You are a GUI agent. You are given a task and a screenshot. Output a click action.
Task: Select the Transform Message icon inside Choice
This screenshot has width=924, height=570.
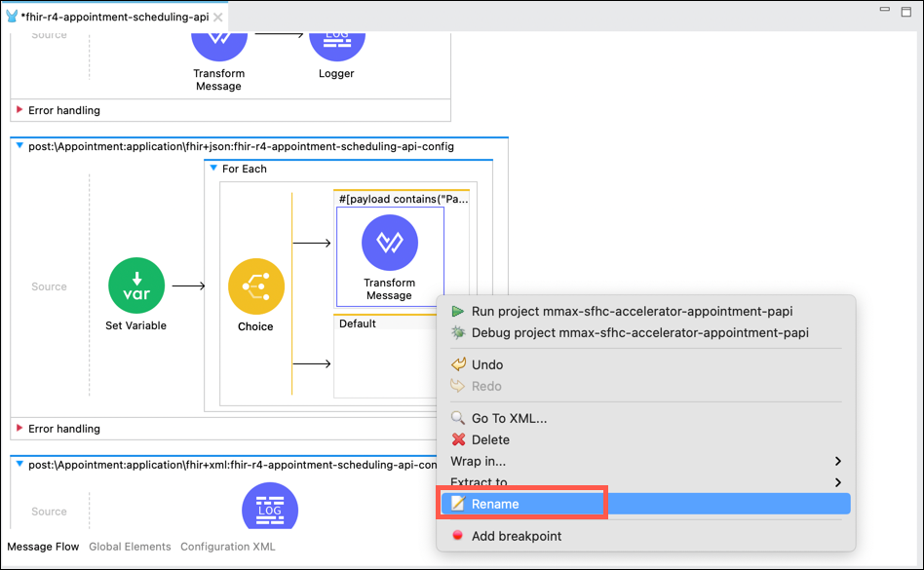coord(390,243)
